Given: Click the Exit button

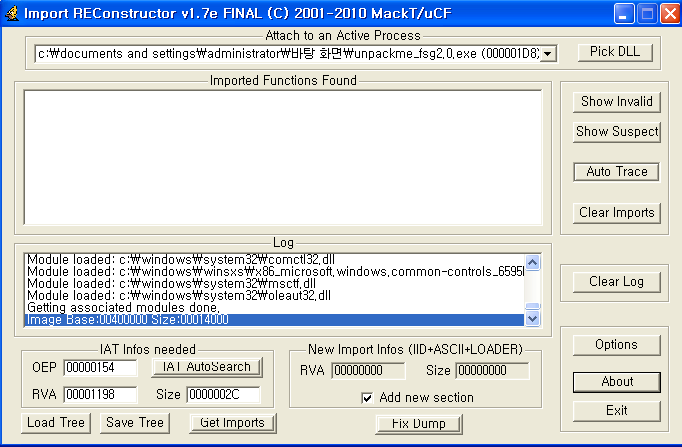Looking at the screenshot, I should [x=617, y=411].
